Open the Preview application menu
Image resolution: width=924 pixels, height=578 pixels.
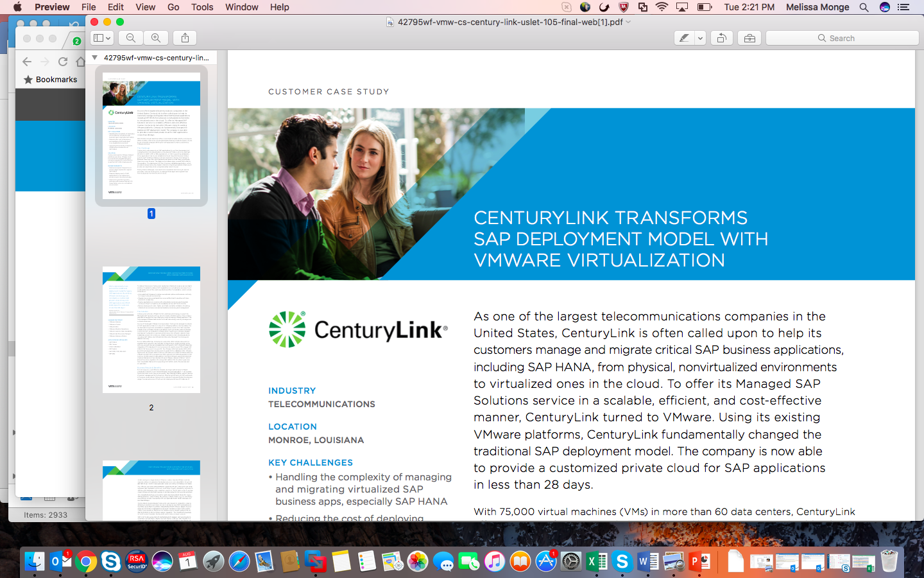coord(52,7)
